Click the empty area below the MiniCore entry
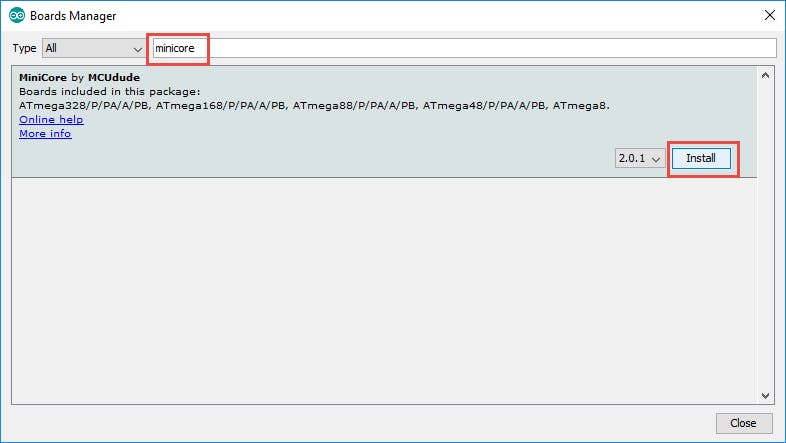This screenshot has width=786, height=443. [x=384, y=290]
